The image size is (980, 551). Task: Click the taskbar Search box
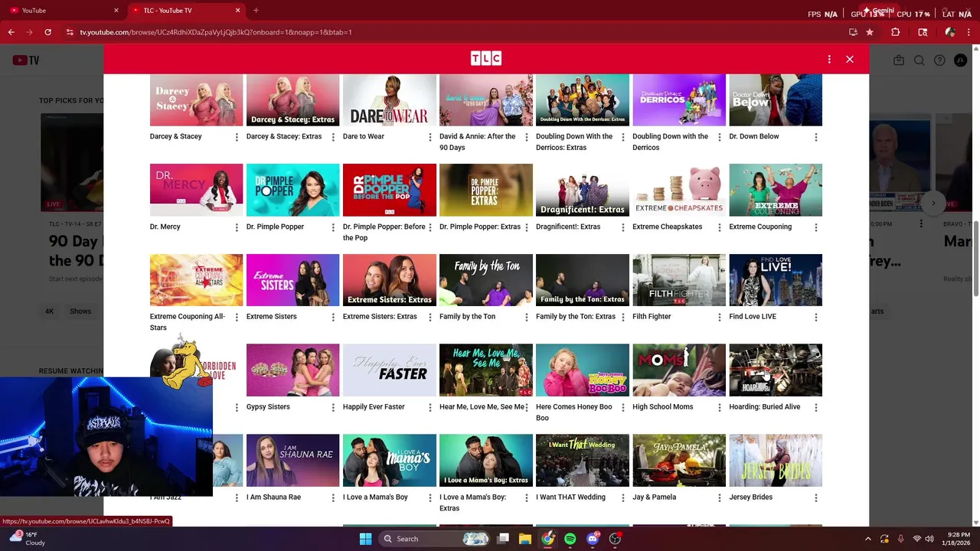(433, 539)
